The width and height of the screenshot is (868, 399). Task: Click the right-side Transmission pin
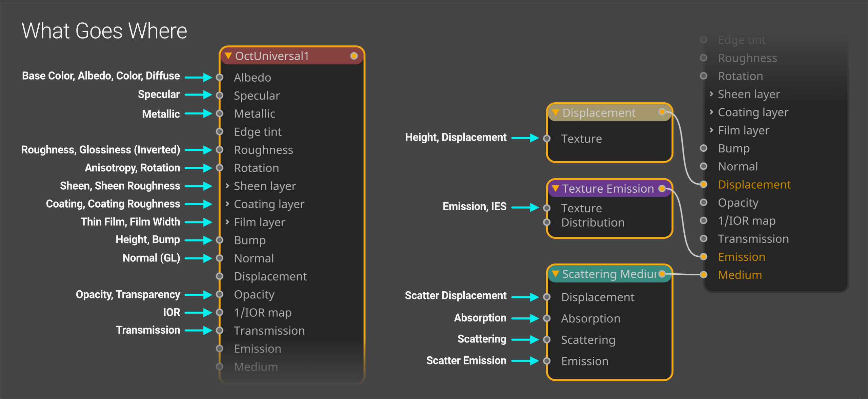pos(704,238)
